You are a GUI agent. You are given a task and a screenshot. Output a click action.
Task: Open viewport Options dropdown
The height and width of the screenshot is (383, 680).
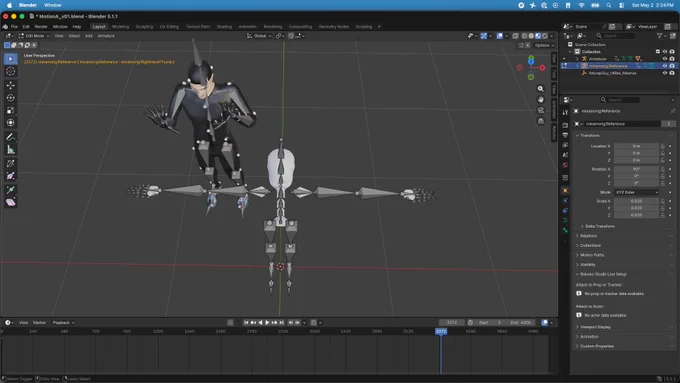coord(544,45)
